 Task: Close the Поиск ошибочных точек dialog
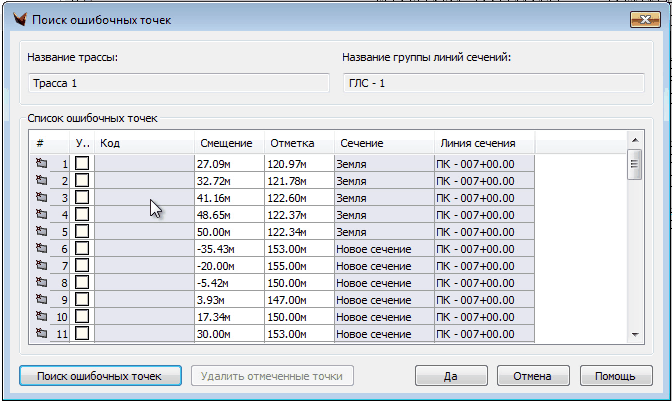click(641, 18)
